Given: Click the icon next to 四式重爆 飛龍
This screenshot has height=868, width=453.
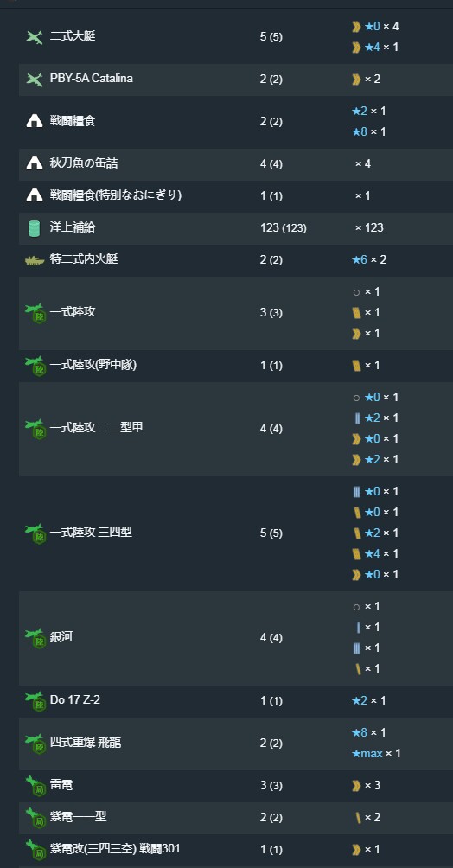Looking at the screenshot, I should 35,744.
